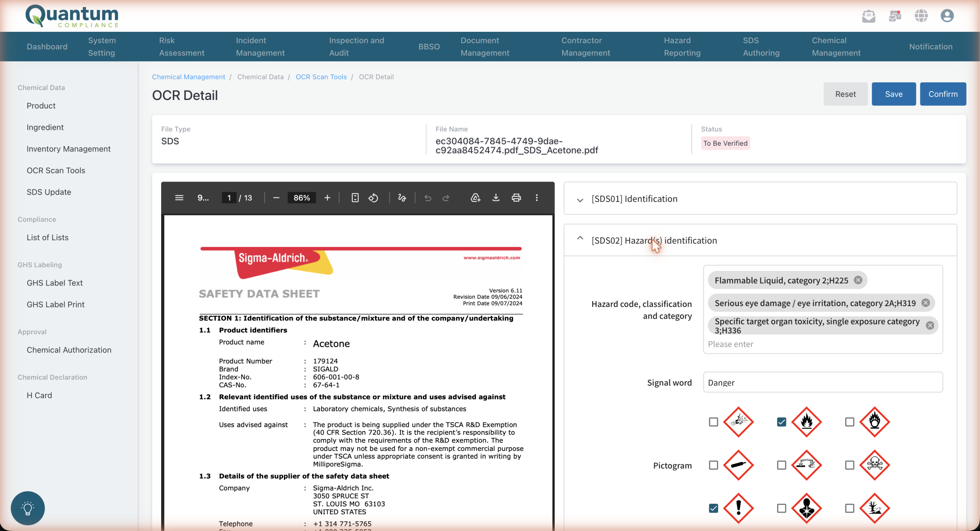
Task: Activate the PDF draw annotation tool
Action: click(402, 198)
